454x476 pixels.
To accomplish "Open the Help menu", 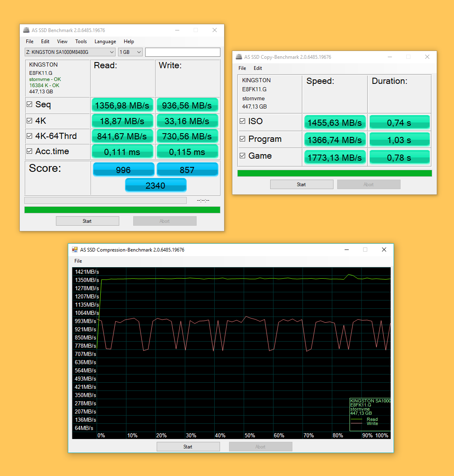I will [129, 42].
